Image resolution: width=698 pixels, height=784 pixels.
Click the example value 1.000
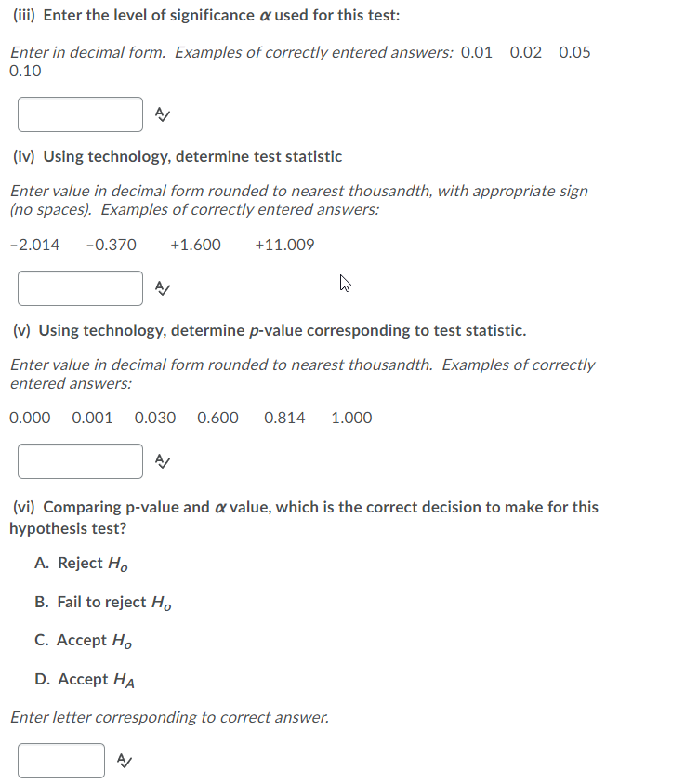(x=350, y=418)
